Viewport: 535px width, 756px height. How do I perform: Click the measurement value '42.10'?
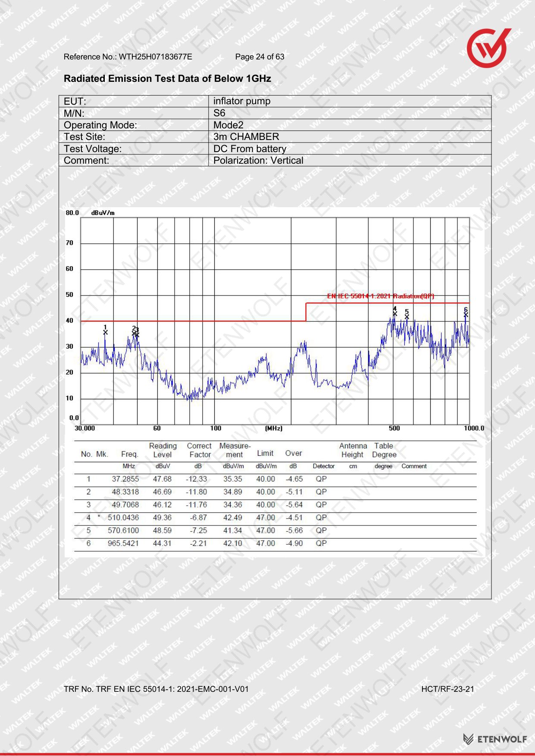pyautogui.click(x=233, y=544)
